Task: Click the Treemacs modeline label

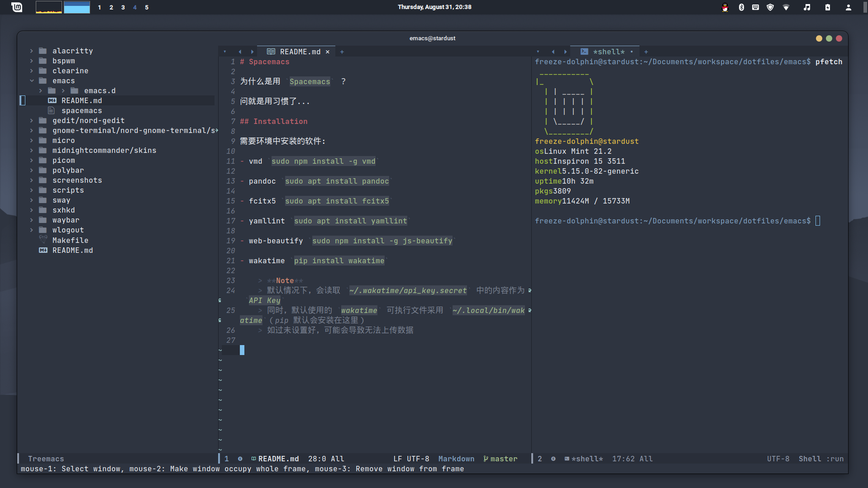Action: tap(46, 459)
